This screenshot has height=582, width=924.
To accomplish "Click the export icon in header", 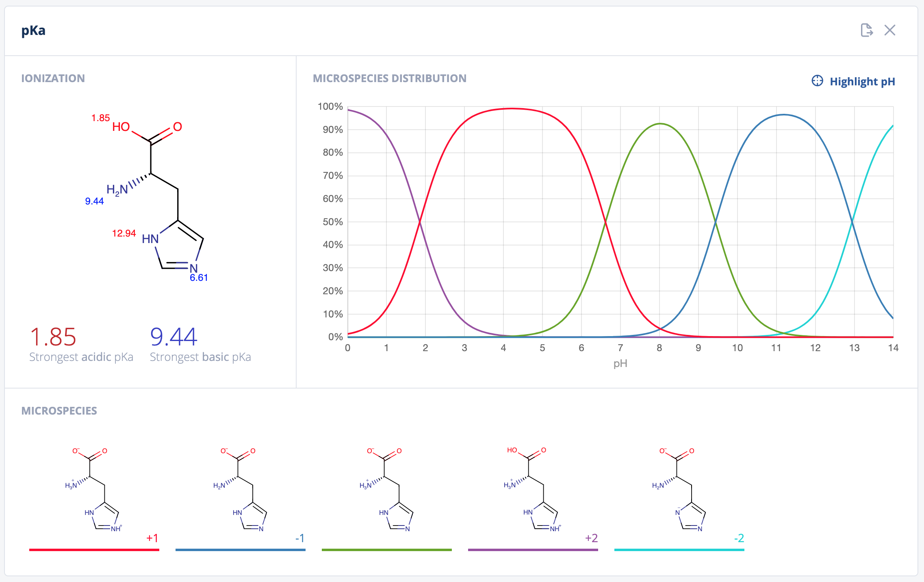I will coord(866,30).
